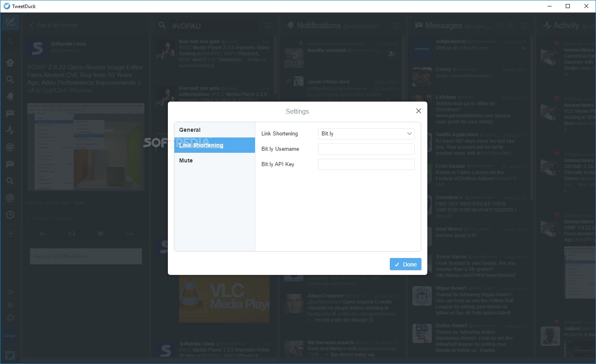Like the GIMP tweet with heart icon
The height and width of the screenshot is (364, 596).
click(100, 234)
